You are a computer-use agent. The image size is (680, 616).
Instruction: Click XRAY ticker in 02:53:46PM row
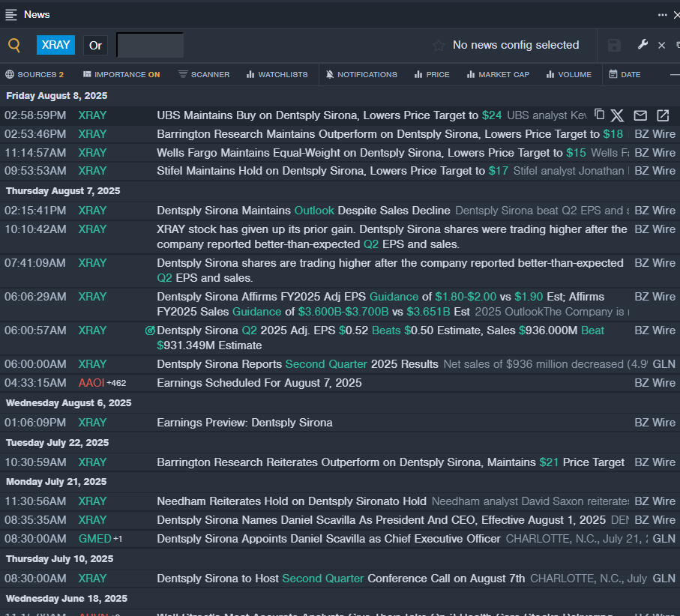(x=92, y=134)
